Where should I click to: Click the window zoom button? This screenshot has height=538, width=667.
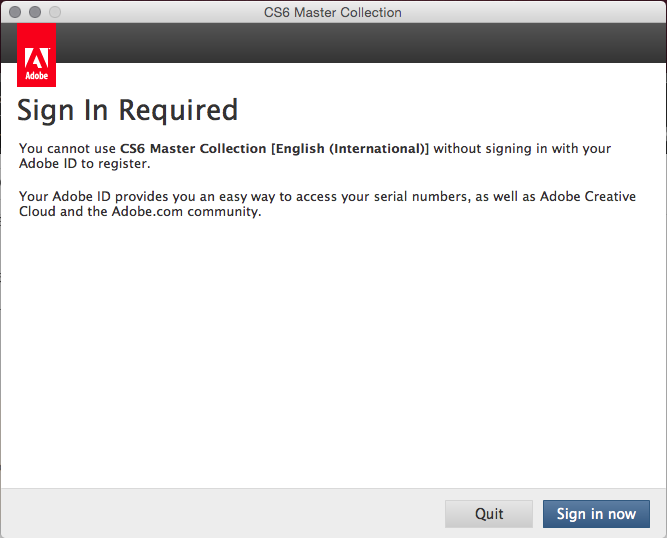(x=54, y=12)
